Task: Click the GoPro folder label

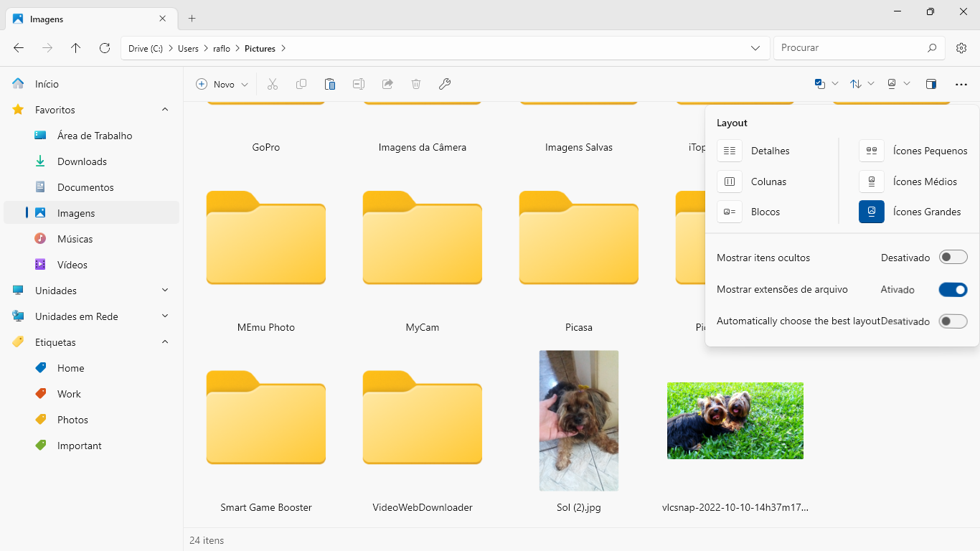Action: pyautogui.click(x=266, y=147)
